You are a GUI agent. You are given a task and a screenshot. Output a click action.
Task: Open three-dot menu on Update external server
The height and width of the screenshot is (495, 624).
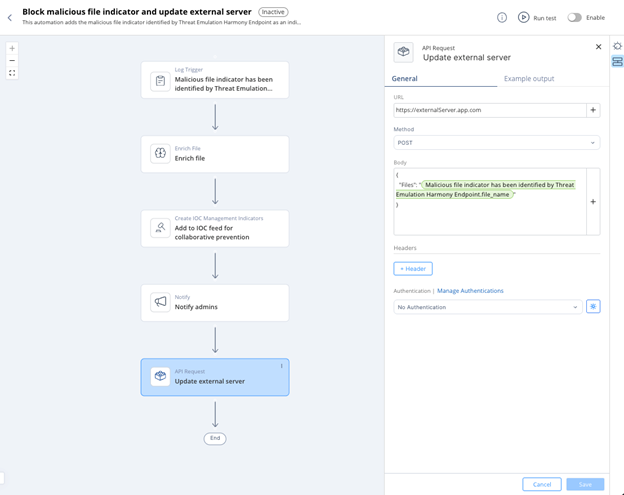pyautogui.click(x=282, y=366)
